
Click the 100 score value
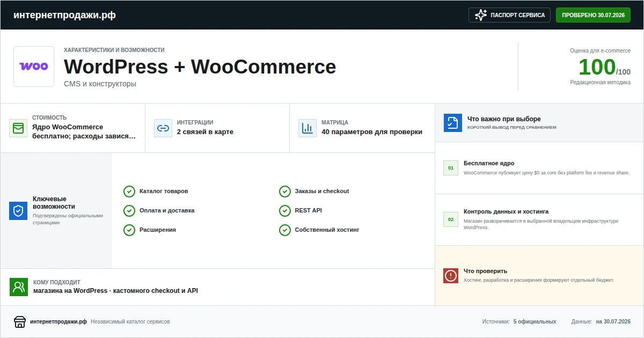(x=597, y=67)
